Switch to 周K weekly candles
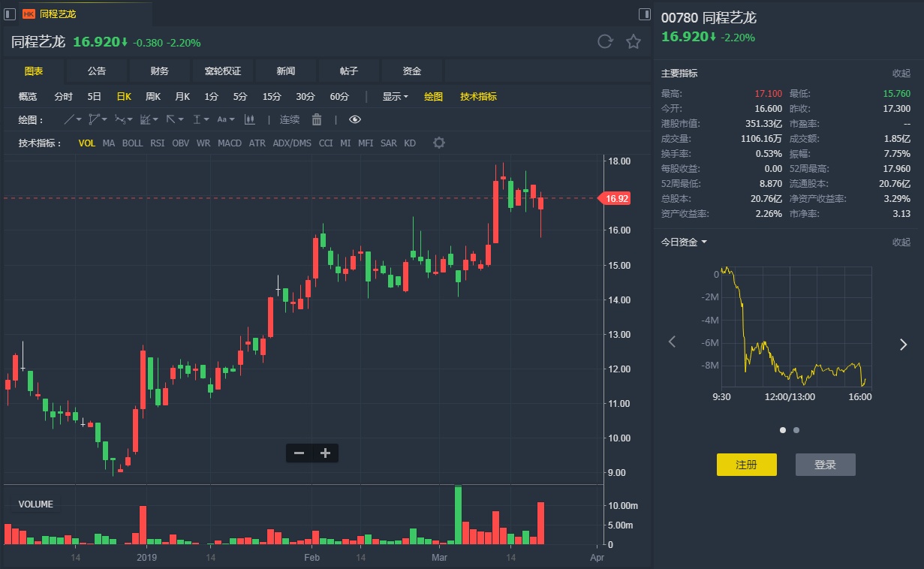 153,96
